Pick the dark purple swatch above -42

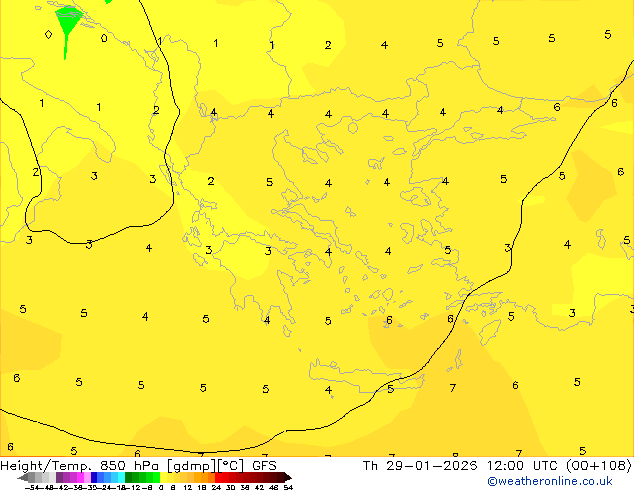click(60, 477)
